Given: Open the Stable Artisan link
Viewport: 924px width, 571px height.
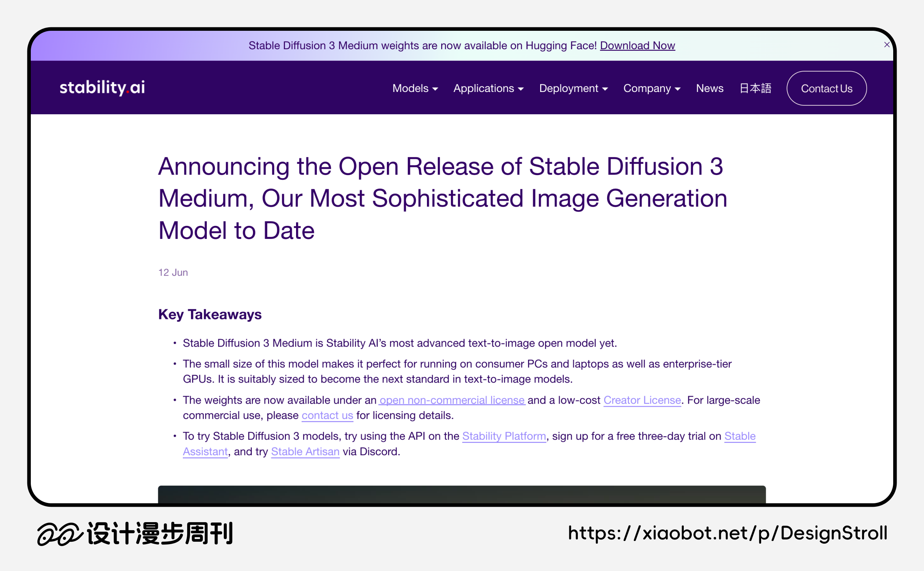Looking at the screenshot, I should [x=305, y=452].
